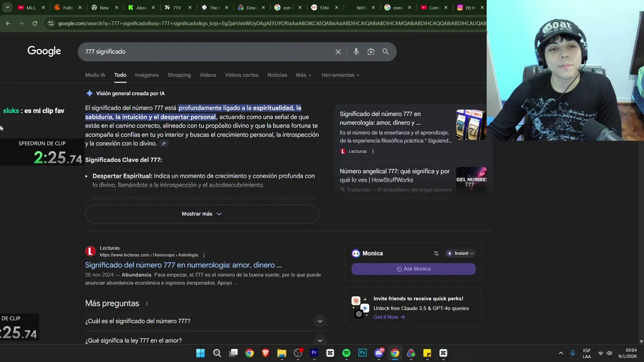Image resolution: width=644 pixels, height=362 pixels.
Task: Click microphone icon in system tray
Action: tap(573, 353)
